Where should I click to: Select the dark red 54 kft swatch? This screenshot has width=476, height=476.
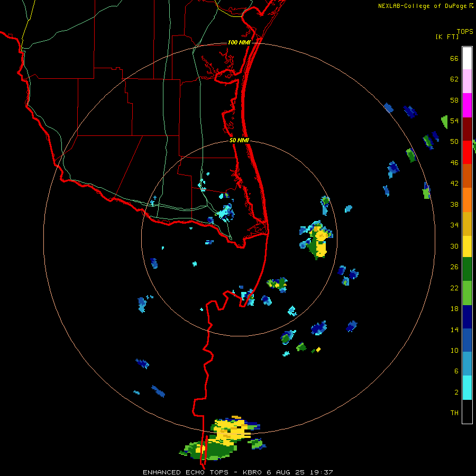pyautogui.click(x=467, y=129)
